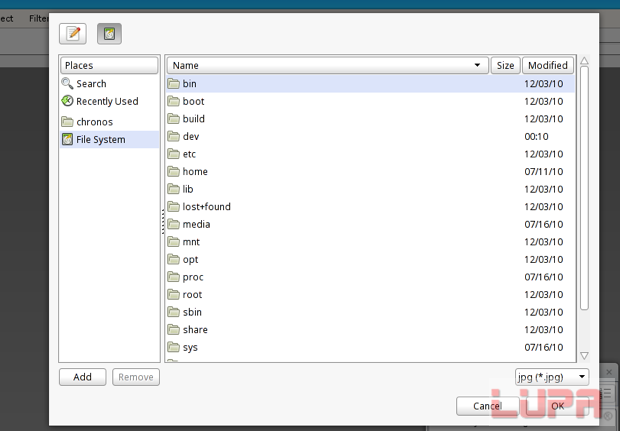
Task: Select the mnt folder
Action: point(370,242)
